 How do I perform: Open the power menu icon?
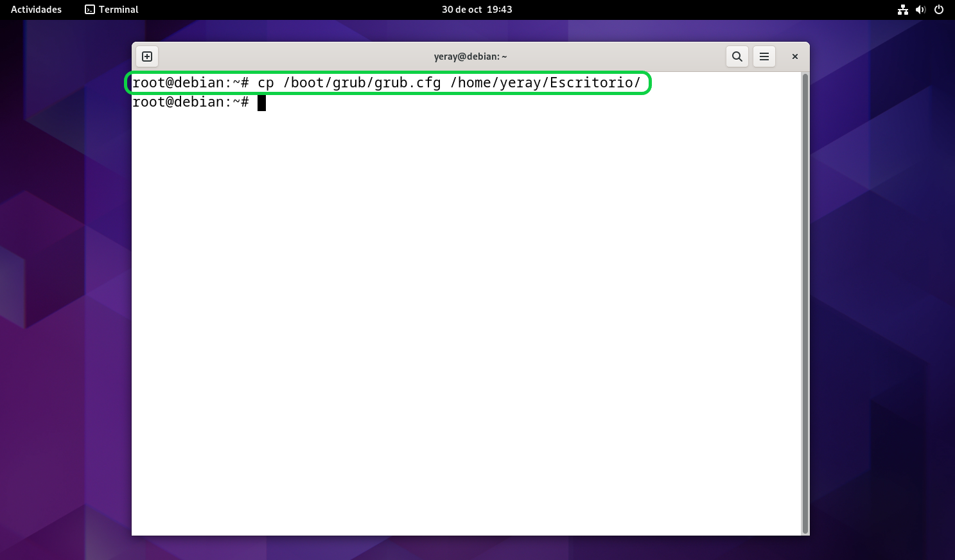coord(939,10)
